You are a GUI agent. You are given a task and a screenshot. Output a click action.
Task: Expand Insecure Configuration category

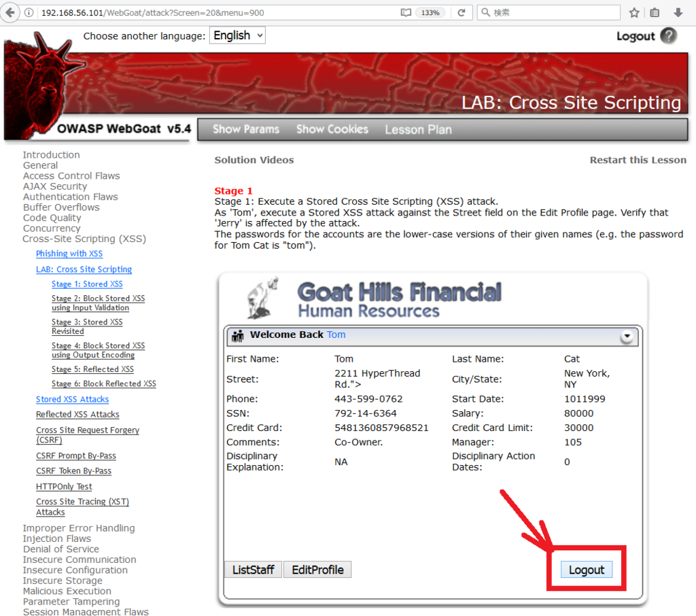[x=75, y=570]
